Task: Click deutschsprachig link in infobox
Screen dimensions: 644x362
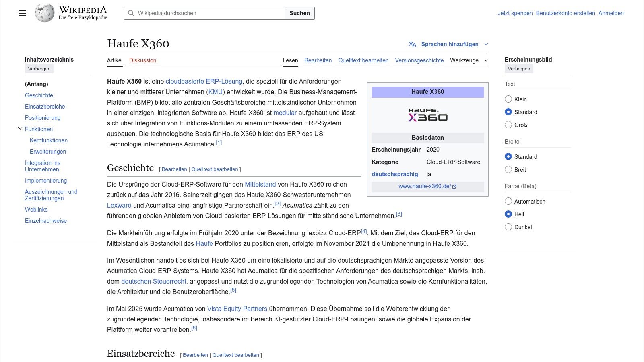Action: pos(395,174)
